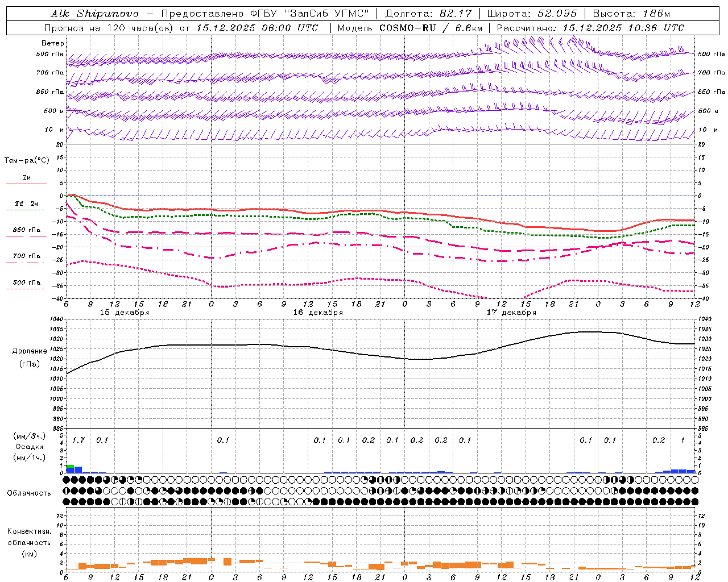Select the latitude value Широта: 52.095
728x582 pixels.
[x=532, y=14]
